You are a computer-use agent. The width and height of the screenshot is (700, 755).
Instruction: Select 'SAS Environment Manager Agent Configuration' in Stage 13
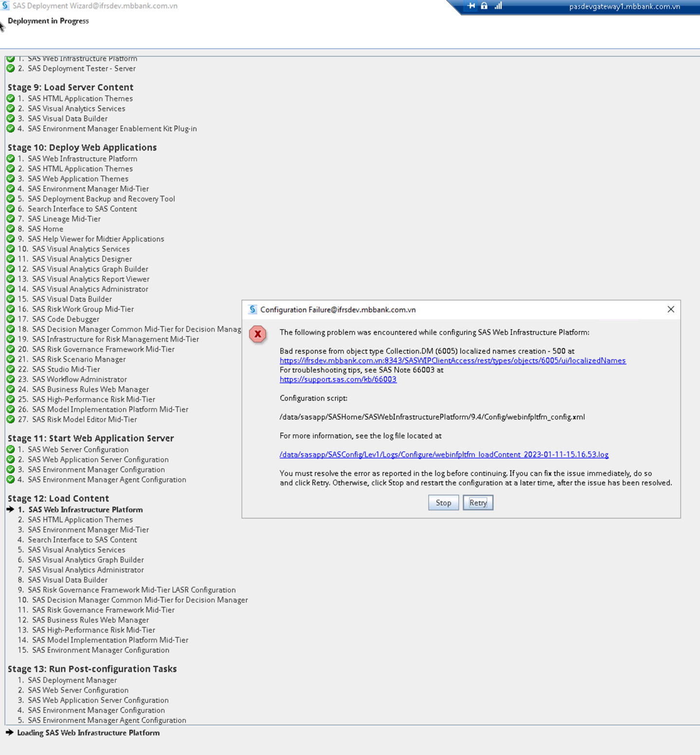click(x=107, y=720)
